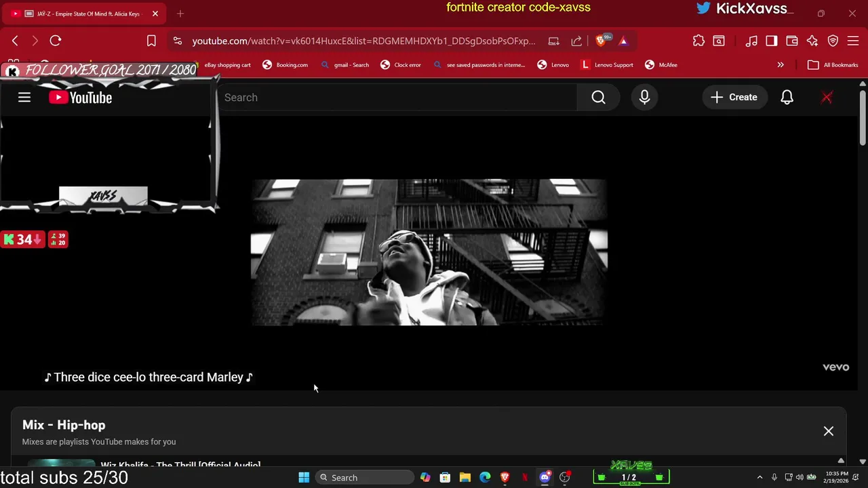Start voice search with the microphone
The image size is (868, 488).
click(x=644, y=98)
